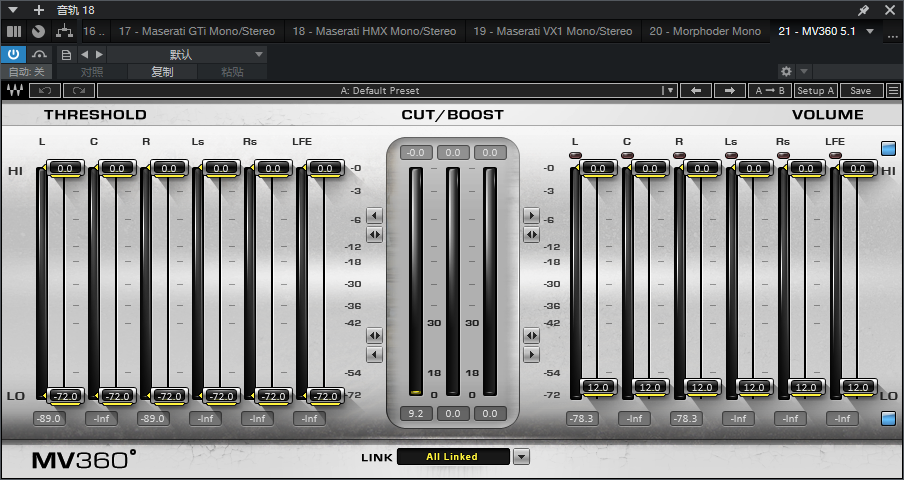This screenshot has height=480, width=904.
Task: Toggle the blue square next to the Volume HI label
Action: pyautogui.click(x=888, y=148)
